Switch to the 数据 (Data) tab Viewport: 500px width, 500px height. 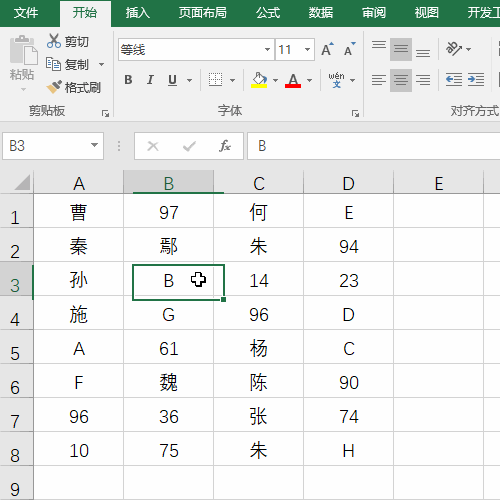pyautogui.click(x=320, y=13)
